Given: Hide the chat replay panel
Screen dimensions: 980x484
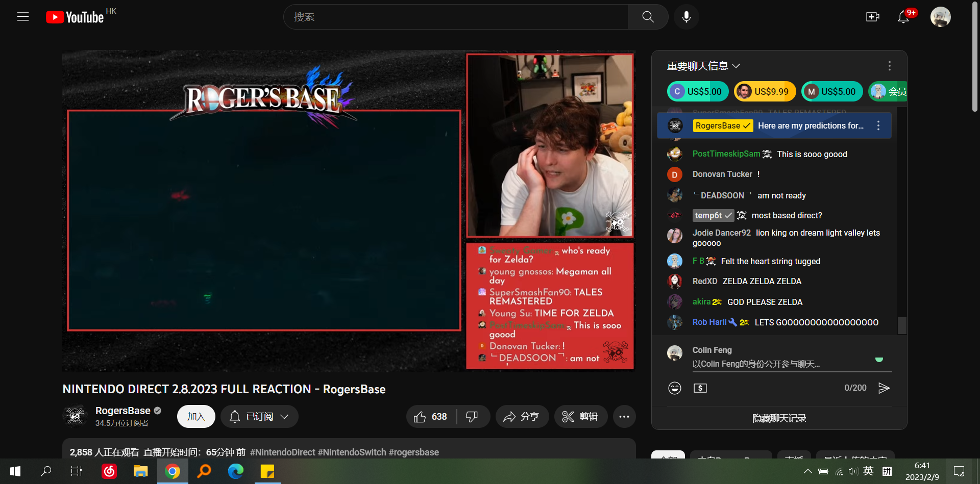Looking at the screenshot, I should 779,418.
